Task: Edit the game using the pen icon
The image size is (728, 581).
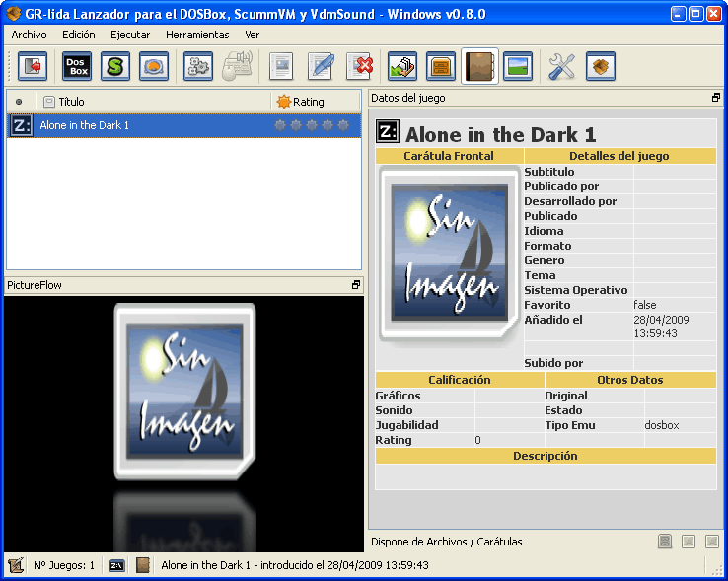Action: point(322,66)
